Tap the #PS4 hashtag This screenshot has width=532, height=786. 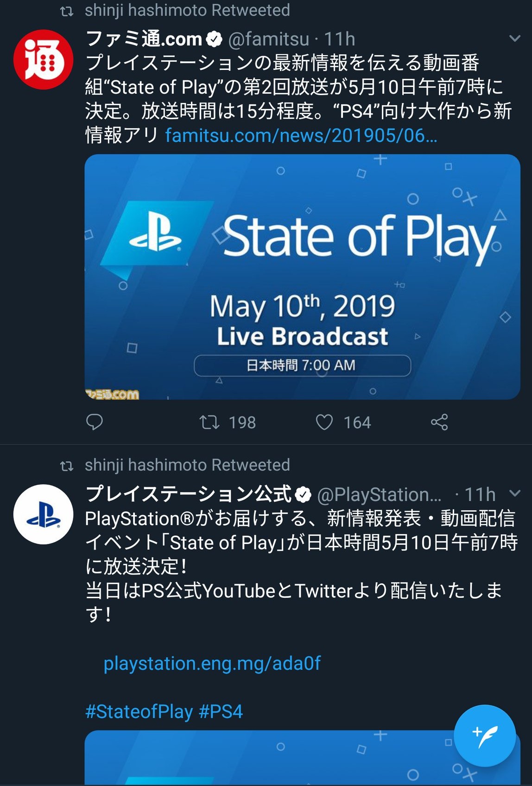point(221,711)
